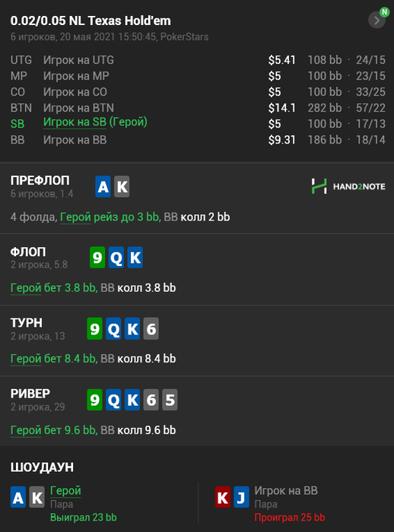The image size is (394, 532).
Task: Click Герой name in showdown section
Action: tap(65, 491)
